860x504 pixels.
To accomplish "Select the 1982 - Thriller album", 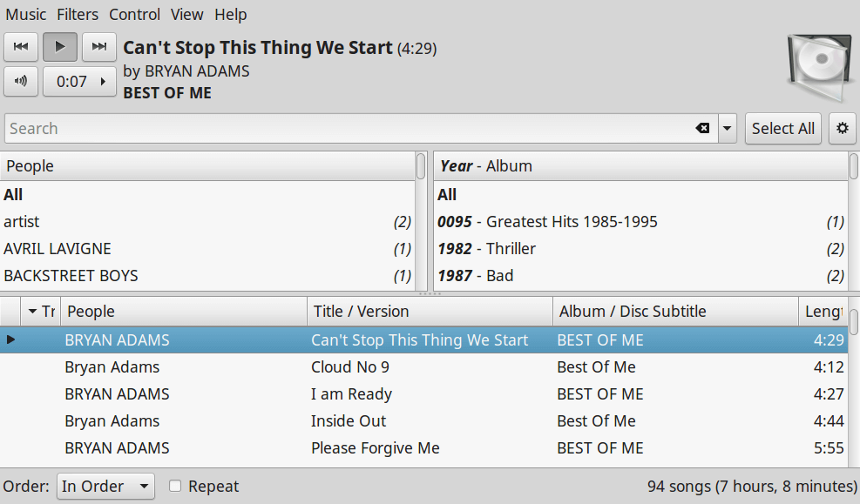I will (485, 249).
